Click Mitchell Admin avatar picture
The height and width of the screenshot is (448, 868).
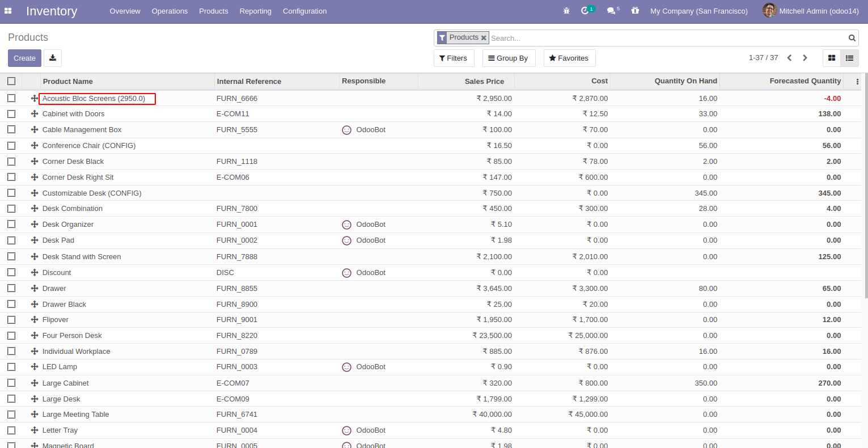[x=769, y=10]
